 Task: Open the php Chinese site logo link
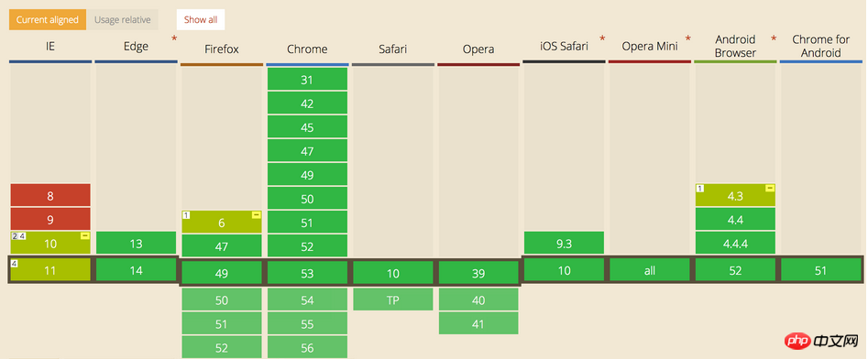pos(821,343)
